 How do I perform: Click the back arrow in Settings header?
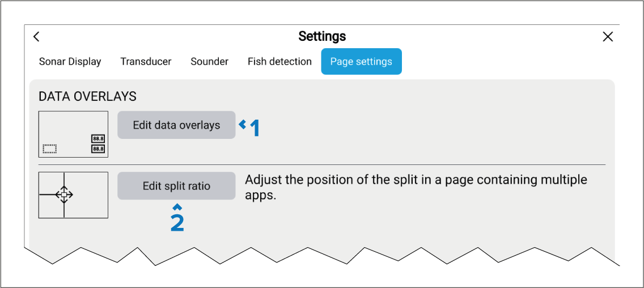[x=36, y=37]
